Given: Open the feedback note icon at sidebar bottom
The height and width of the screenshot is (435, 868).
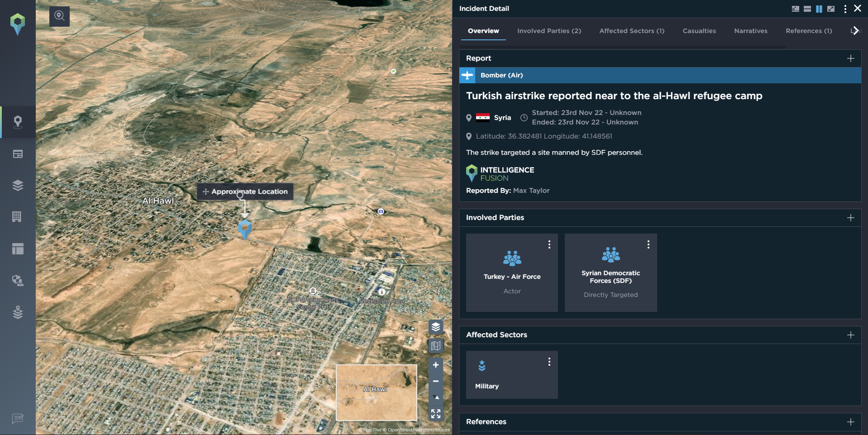Looking at the screenshot, I should 18,419.
